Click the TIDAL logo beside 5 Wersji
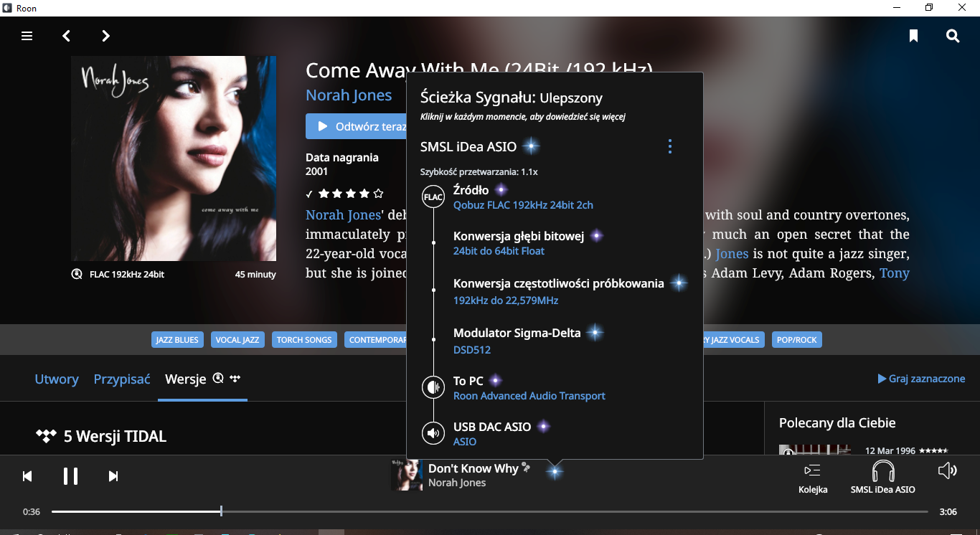The width and height of the screenshot is (980, 535). click(x=46, y=436)
